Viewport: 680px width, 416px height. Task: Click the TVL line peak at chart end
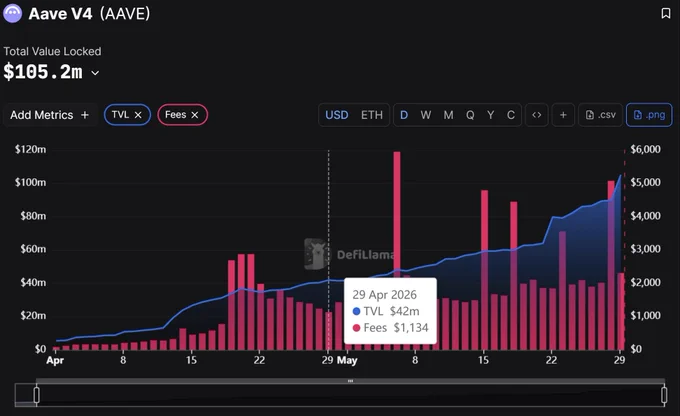[621, 175]
